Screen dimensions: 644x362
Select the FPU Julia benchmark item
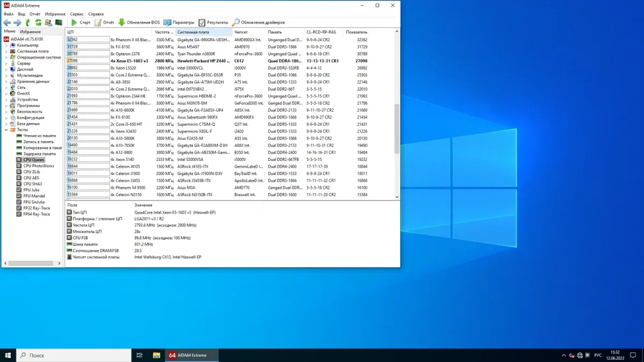tap(31, 190)
